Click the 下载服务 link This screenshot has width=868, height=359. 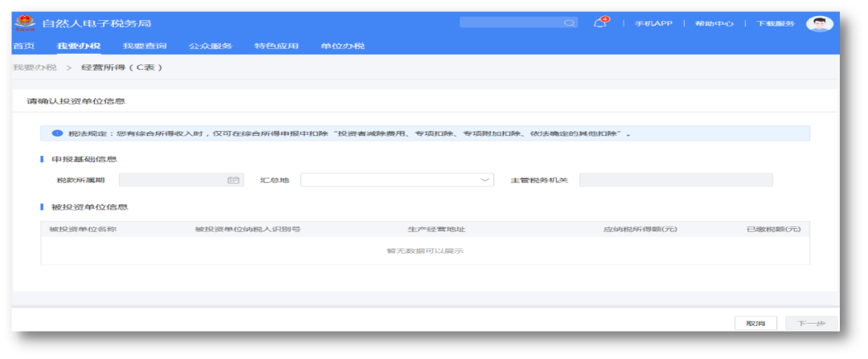click(x=775, y=23)
